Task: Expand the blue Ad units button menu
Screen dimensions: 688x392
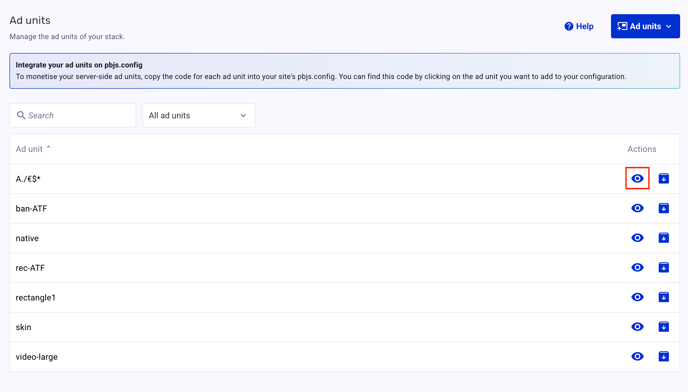Action: [x=645, y=26]
